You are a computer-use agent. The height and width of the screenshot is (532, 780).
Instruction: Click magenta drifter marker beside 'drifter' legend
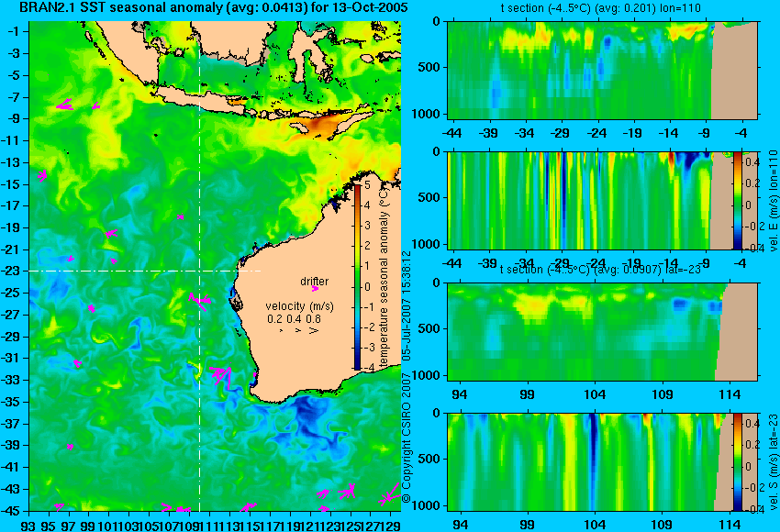click(x=315, y=288)
